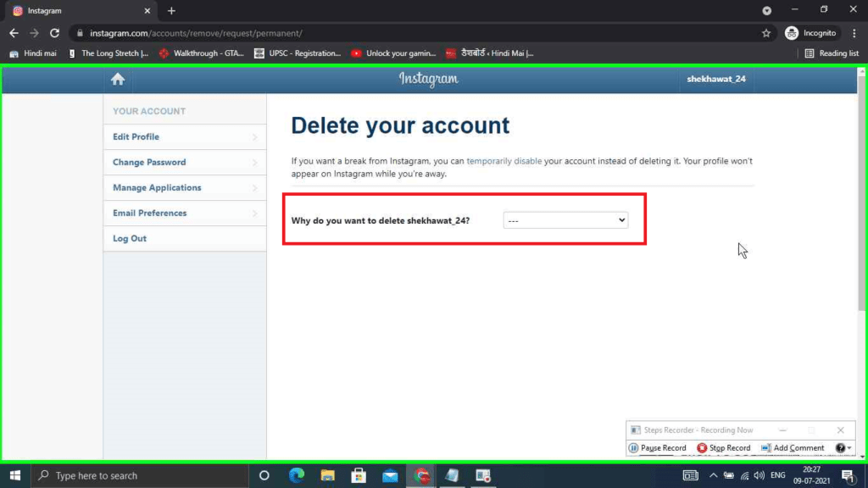The height and width of the screenshot is (488, 868).
Task: Open Edit Profile in the sidebar
Action: pyautogui.click(x=184, y=136)
